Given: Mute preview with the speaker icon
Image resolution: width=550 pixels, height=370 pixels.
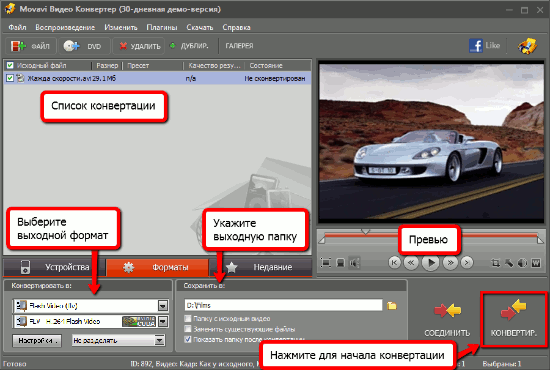Looking at the screenshot, I should (x=355, y=263).
